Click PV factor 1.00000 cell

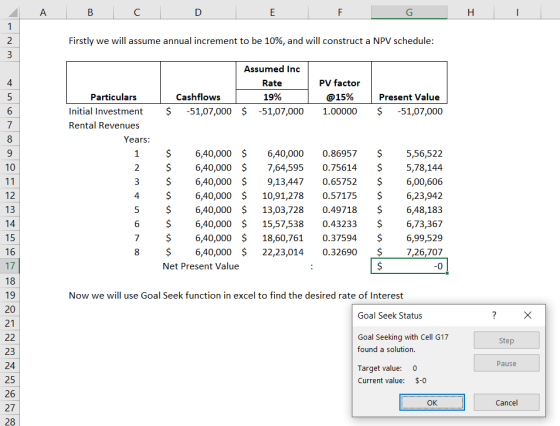340,111
